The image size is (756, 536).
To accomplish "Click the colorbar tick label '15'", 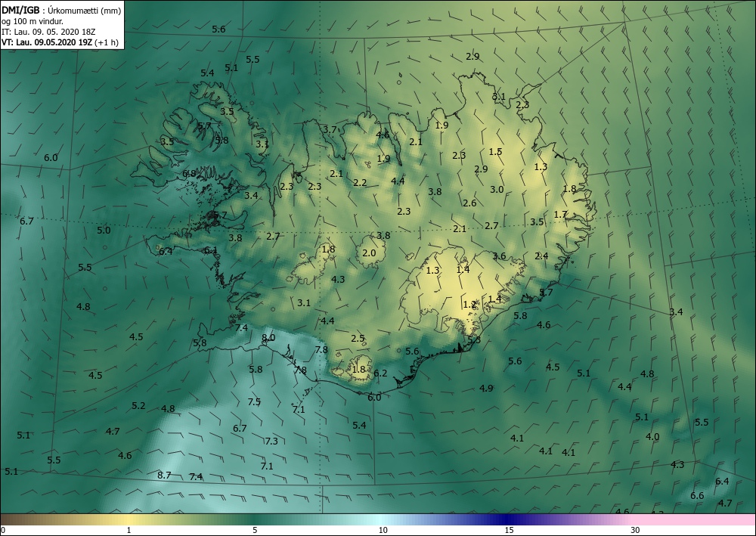I will pos(509,530).
